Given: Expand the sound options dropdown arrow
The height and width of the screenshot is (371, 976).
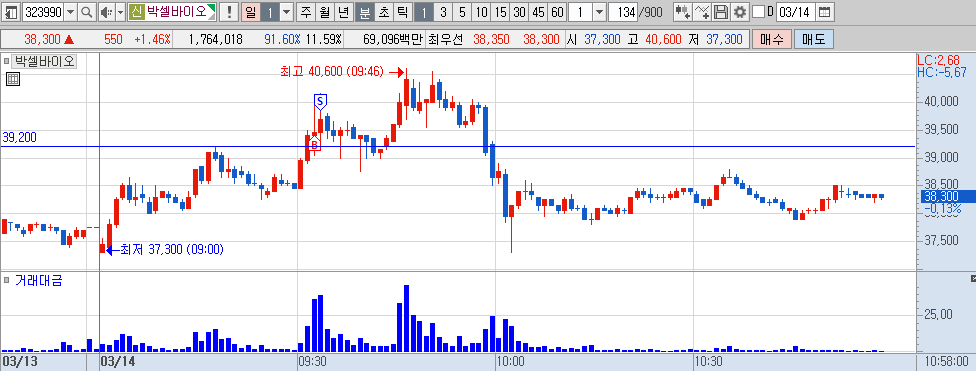Looking at the screenshot, I should (120, 12).
